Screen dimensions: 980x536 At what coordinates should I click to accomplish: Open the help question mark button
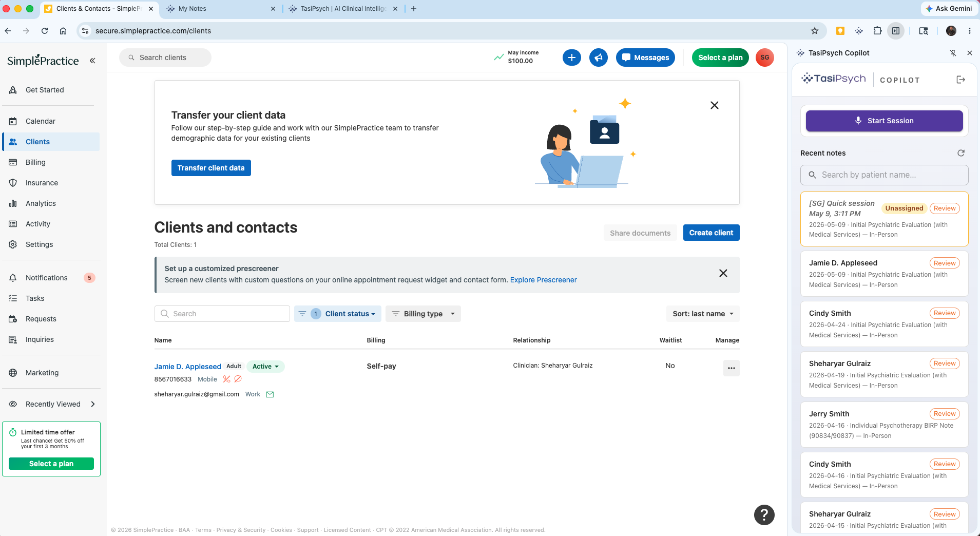764,515
